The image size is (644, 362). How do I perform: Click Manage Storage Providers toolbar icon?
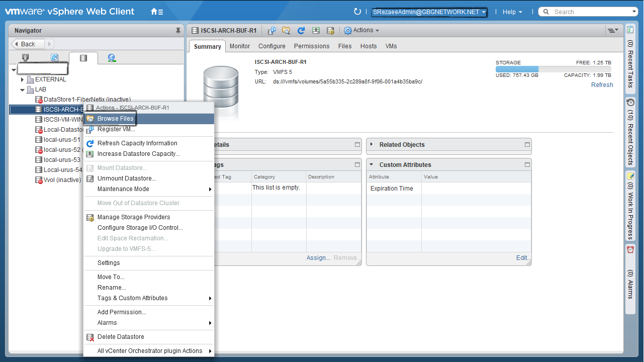tap(330, 31)
